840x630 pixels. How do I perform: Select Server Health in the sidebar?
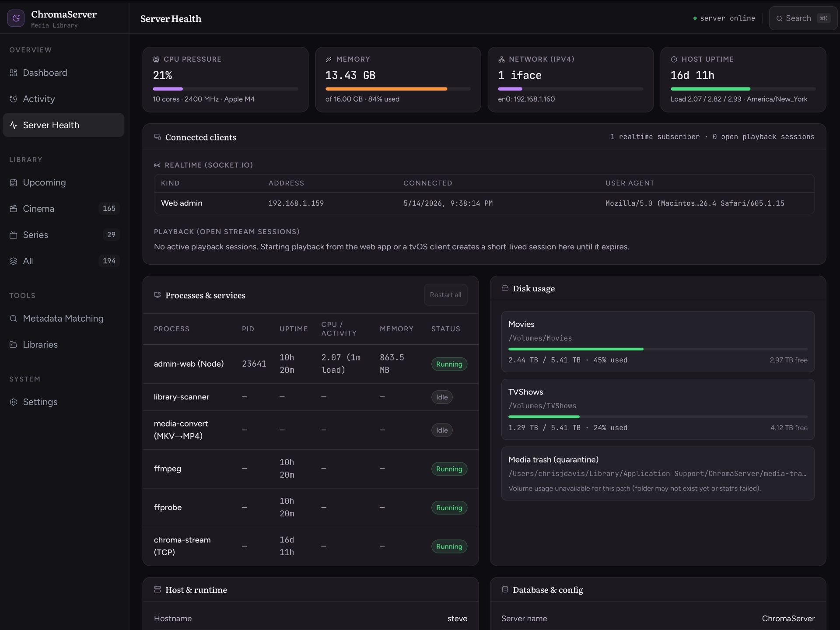click(63, 125)
